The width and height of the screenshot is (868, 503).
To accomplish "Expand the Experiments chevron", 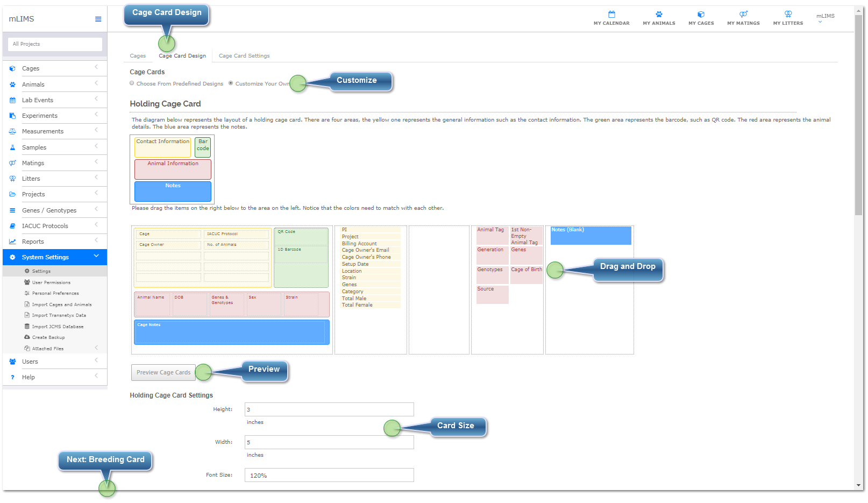I will coord(96,114).
